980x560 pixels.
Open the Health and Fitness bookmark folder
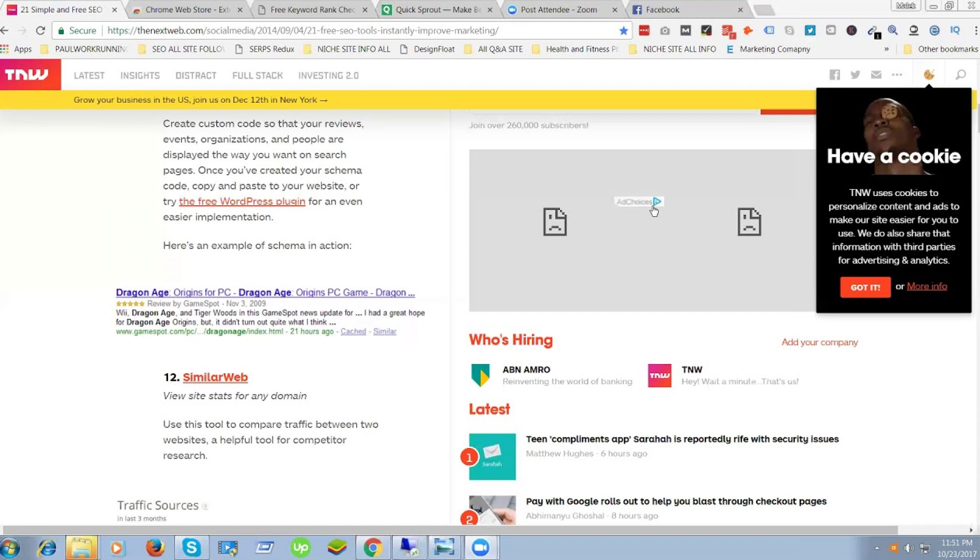coord(575,49)
